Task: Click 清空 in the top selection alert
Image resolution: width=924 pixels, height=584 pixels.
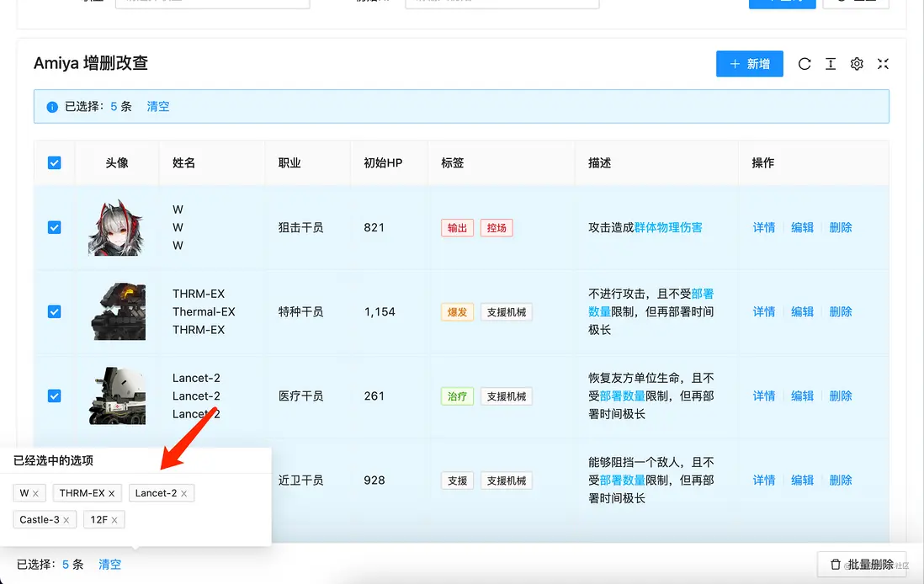Action: (158, 107)
